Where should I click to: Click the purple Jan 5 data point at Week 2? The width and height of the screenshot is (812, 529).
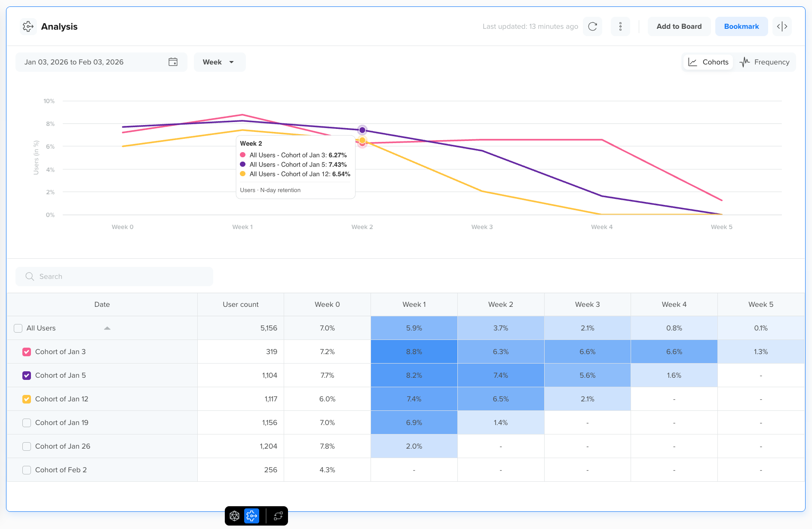(x=362, y=130)
